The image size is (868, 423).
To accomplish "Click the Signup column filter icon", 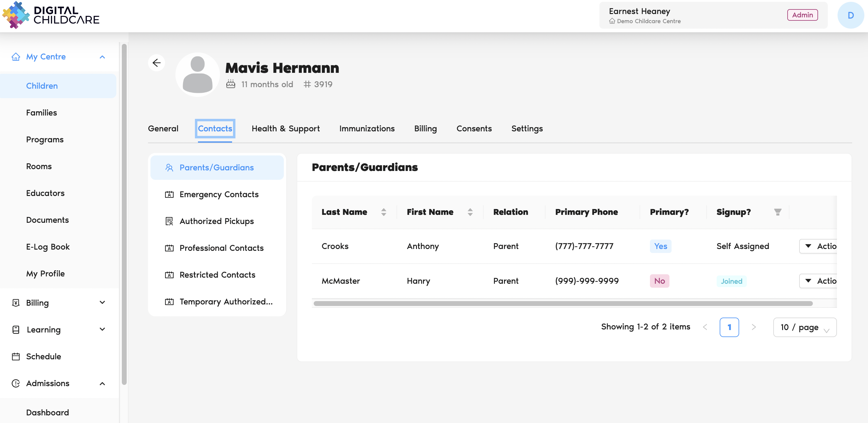I will pyautogui.click(x=777, y=212).
